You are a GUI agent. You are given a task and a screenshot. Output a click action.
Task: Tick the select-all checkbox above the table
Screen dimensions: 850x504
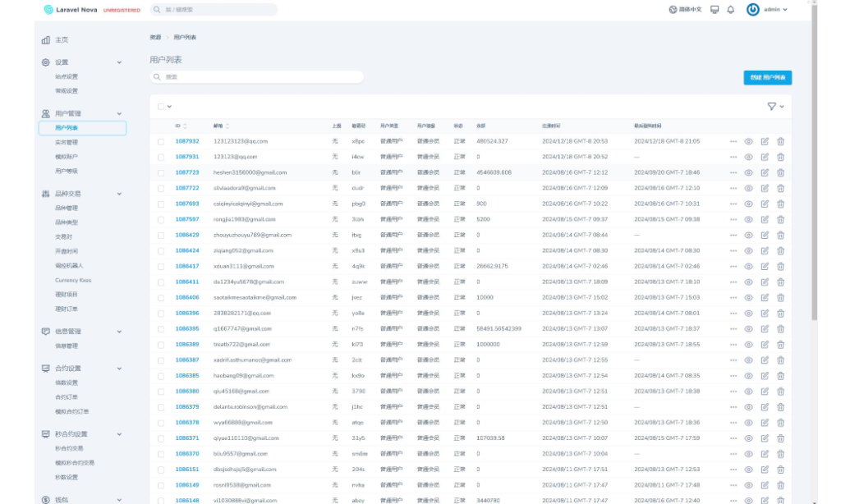162,107
